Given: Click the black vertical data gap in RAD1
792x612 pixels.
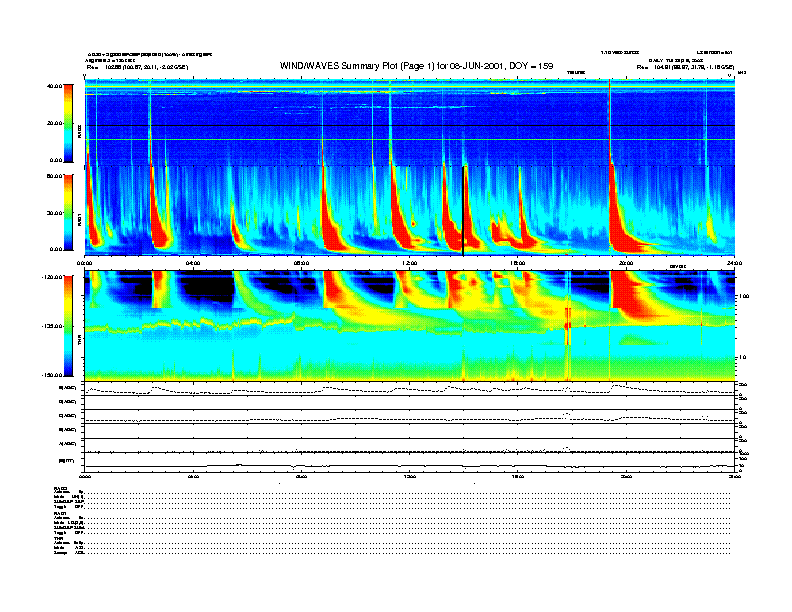Looking at the screenshot, I should coord(463,211).
